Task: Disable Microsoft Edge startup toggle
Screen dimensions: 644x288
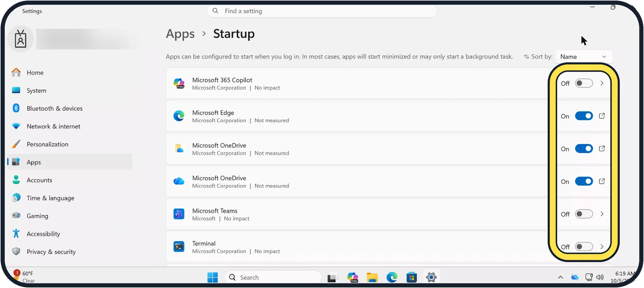Action: point(584,116)
